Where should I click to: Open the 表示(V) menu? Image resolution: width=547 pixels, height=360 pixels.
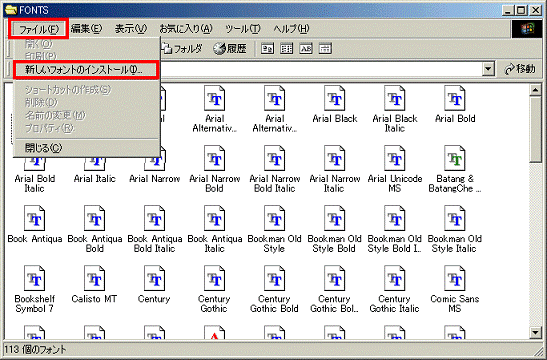[x=131, y=29]
